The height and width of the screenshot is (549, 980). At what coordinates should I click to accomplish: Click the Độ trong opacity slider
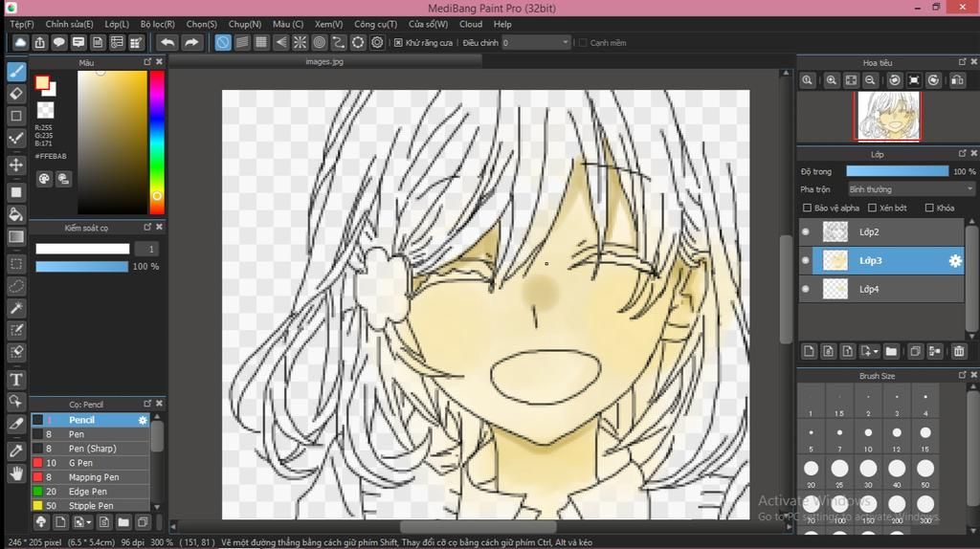(x=897, y=171)
